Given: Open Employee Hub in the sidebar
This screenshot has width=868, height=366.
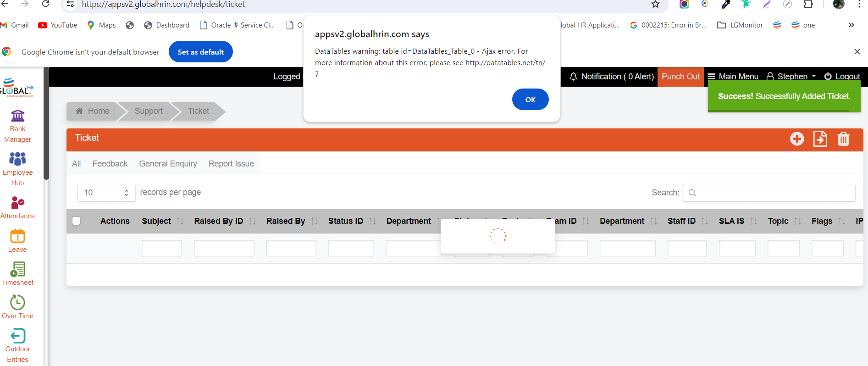Looking at the screenshot, I should point(17,169).
